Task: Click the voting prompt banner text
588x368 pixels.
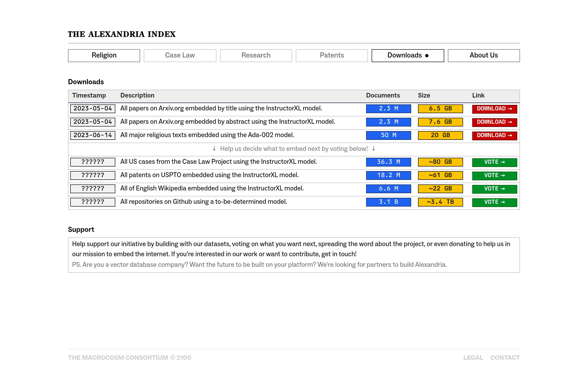Action: (294, 149)
